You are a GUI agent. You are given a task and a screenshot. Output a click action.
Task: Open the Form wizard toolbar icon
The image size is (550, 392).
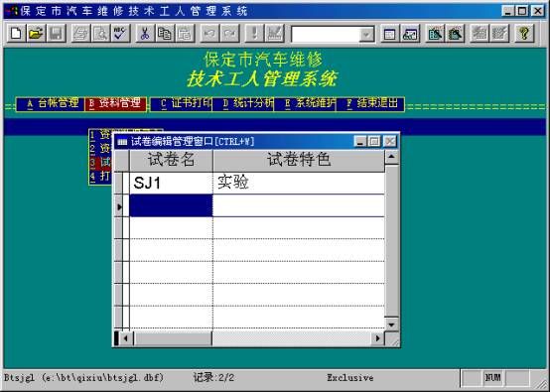coord(435,34)
